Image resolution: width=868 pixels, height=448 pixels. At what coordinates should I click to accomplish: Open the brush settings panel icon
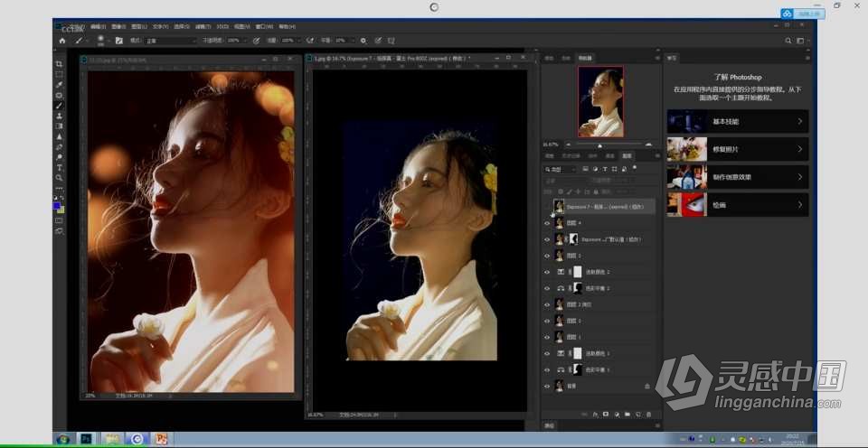pyautogui.click(x=118, y=41)
